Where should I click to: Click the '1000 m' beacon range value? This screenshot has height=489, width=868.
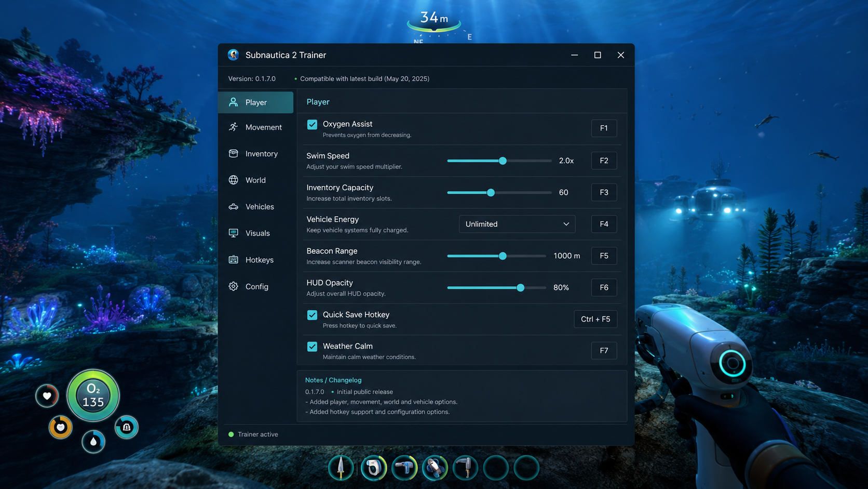tap(567, 256)
